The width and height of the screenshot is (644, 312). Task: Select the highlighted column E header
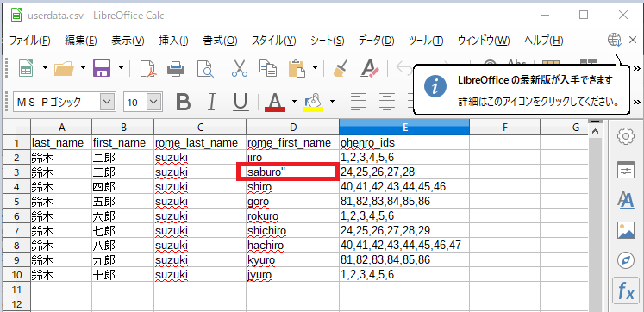404,128
